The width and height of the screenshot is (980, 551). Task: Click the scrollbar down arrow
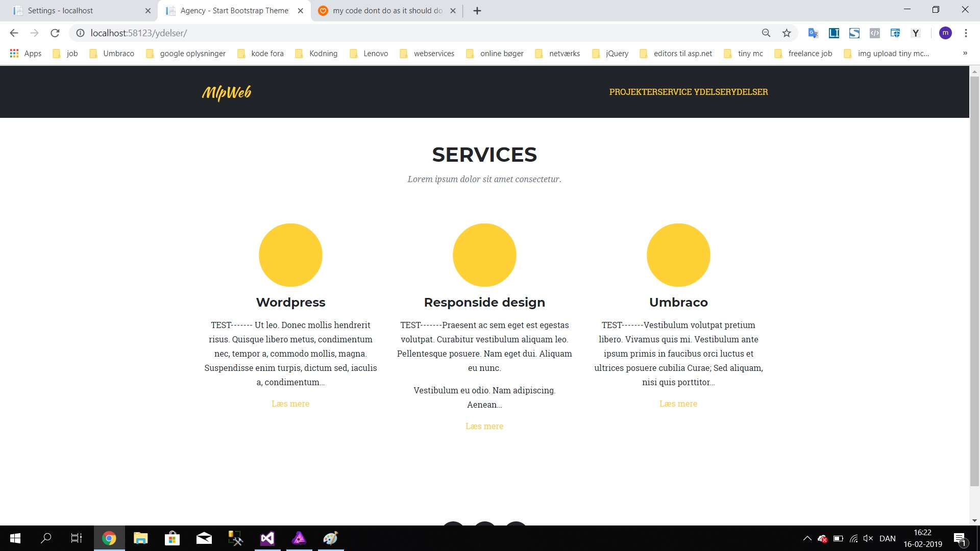point(974,520)
